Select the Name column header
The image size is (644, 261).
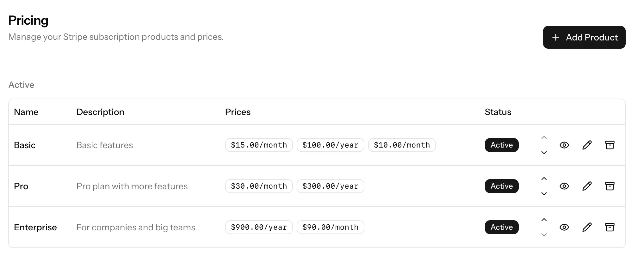pos(26,112)
